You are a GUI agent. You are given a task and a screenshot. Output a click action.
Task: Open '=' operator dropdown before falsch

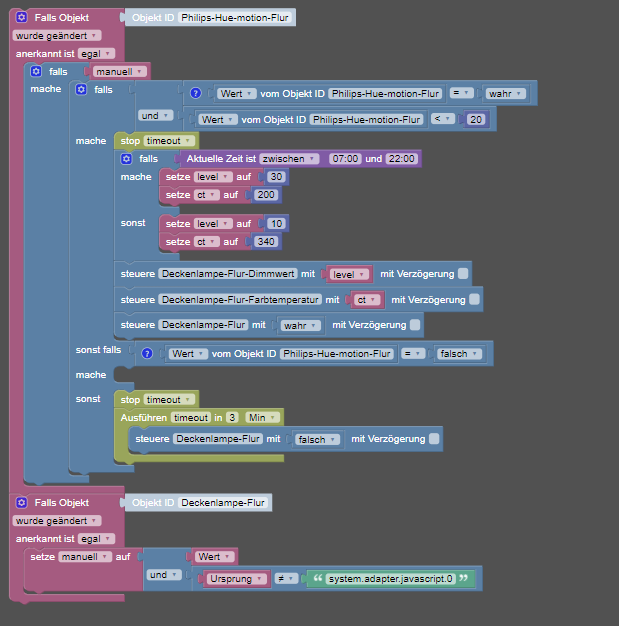[x=413, y=353]
